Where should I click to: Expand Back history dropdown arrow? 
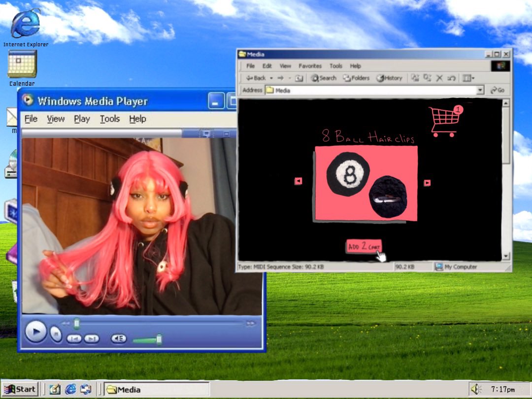click(x=271, y=78)
